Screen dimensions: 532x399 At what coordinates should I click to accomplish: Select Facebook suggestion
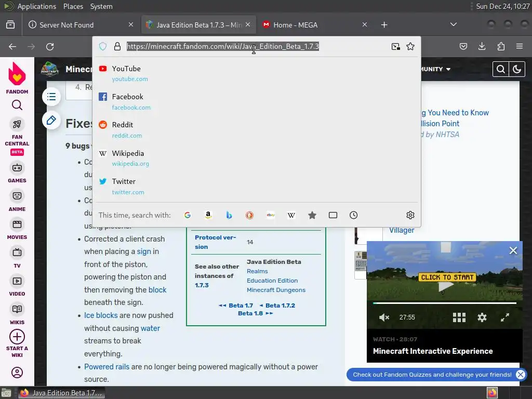(256, 101)
